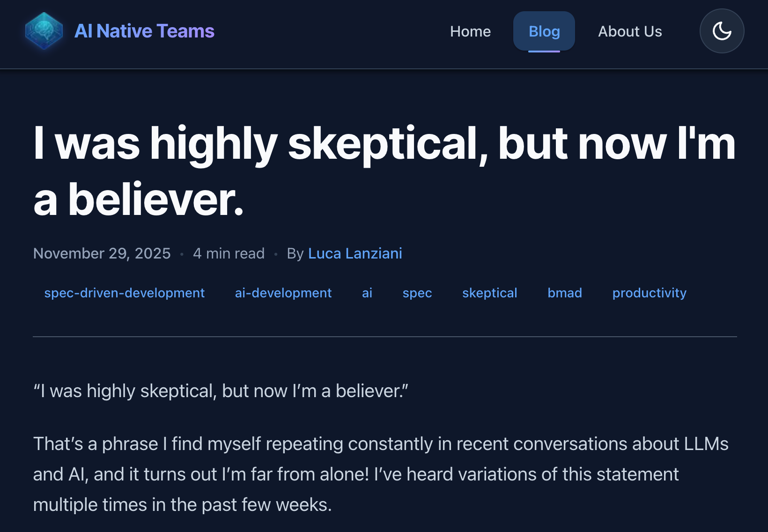768x532 pixels.
Task: Click the 4 min read label
Action: click(x=229, y=253)
